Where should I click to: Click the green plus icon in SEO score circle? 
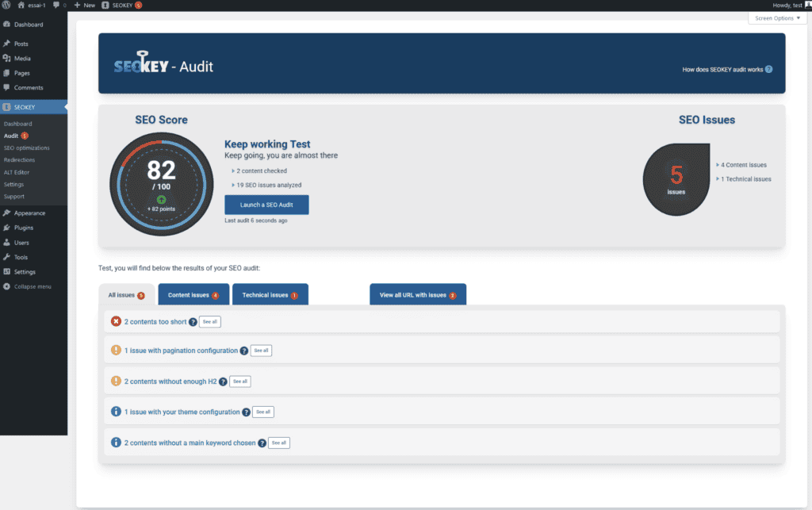click(x=162, y=200)
